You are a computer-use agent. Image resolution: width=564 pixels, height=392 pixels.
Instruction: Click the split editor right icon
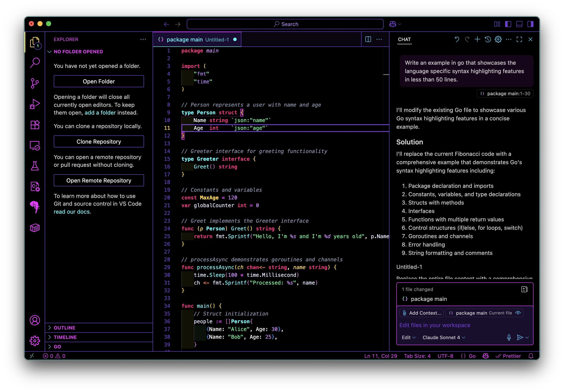tap(368, 39)
